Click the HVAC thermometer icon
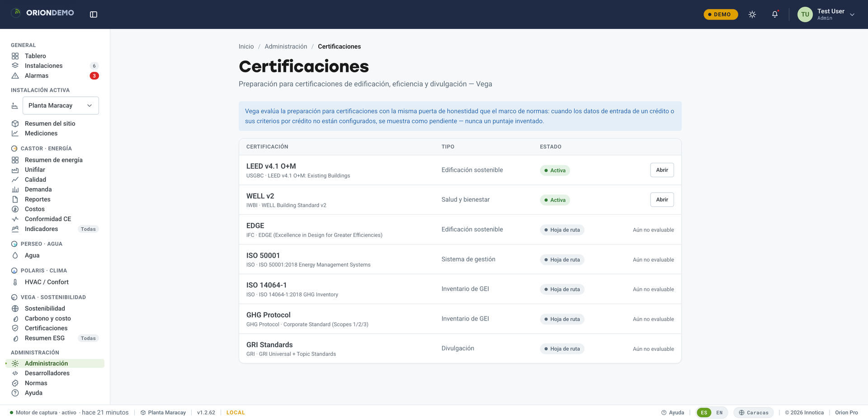 15,282
